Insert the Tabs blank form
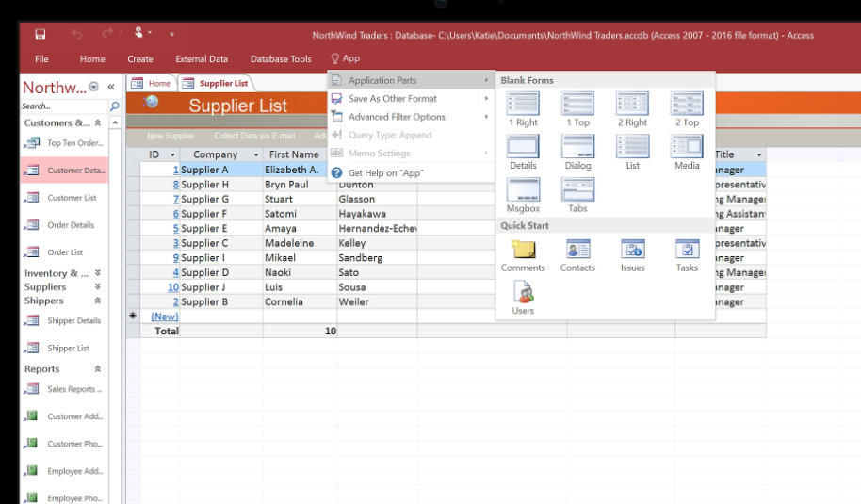 pos(577,195)
